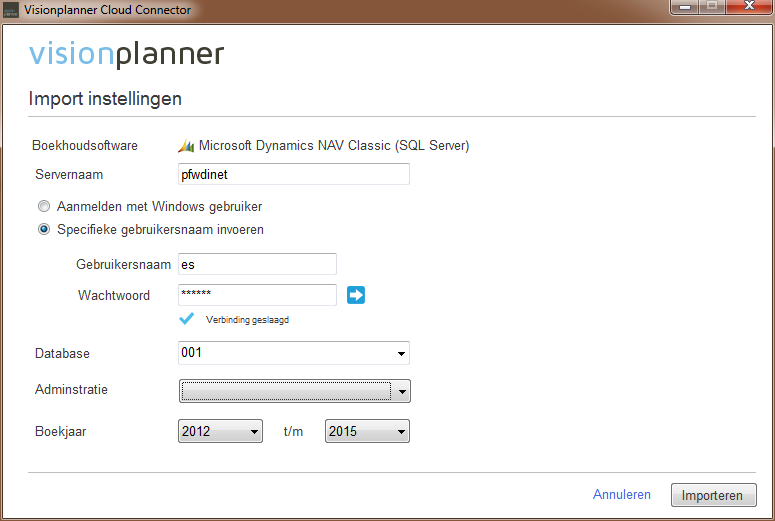Click the Microsoft Dynamics NAV icon
Image resolution: width=775 pixels, height=521 pixels.
pos(186,146)
